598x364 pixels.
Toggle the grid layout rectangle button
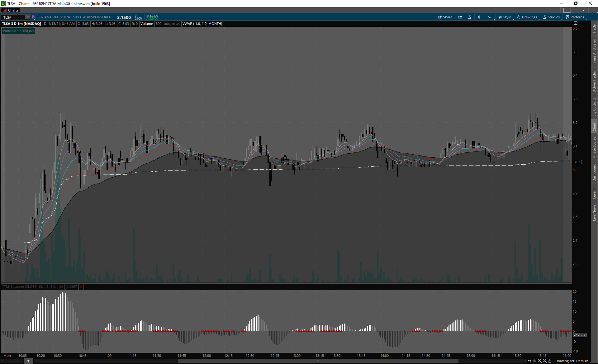[567, 10]
